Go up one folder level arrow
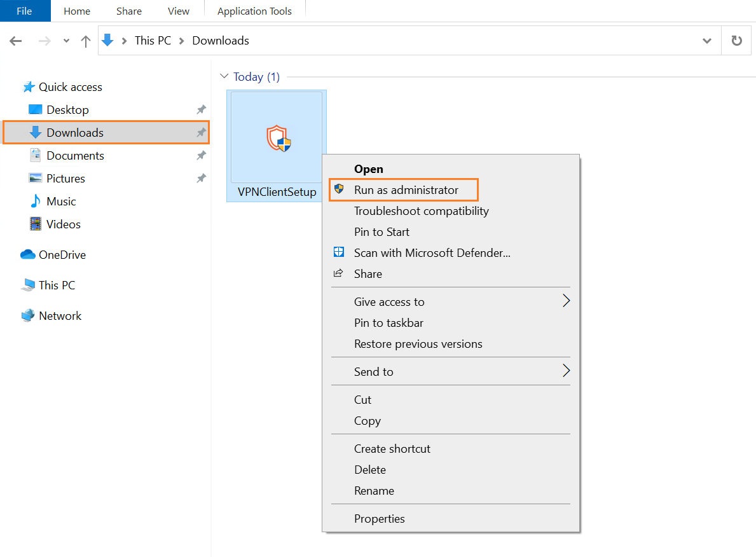Image resolution: width=756 pixels, height=557 pixels. click(86, 41)
